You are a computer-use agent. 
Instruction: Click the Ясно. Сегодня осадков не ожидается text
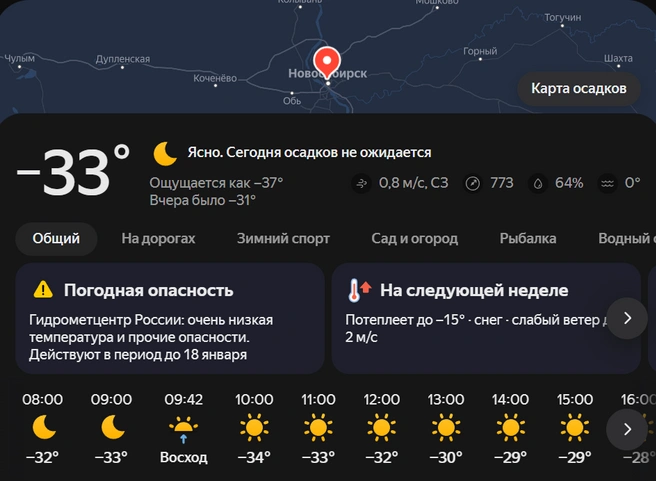click(x=309, y=153)
